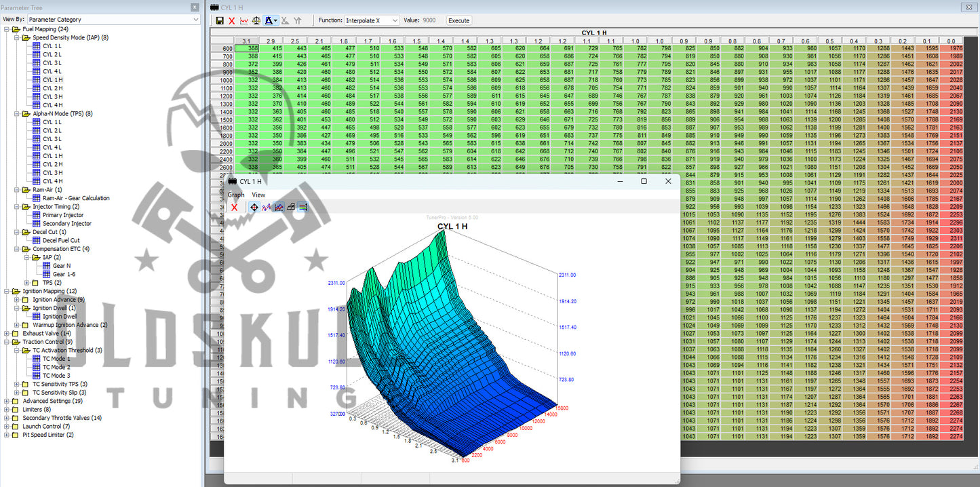Screen dimensions: 980x487
Task: Expand the Advanced Settings folder
Action: click(7, 401)
